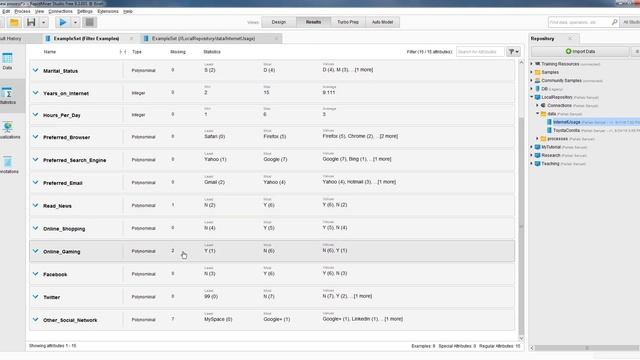The height and width of the screenshot is (360, 640).
Task: Click the search magnifier icon in top bar
Action: 614,22
